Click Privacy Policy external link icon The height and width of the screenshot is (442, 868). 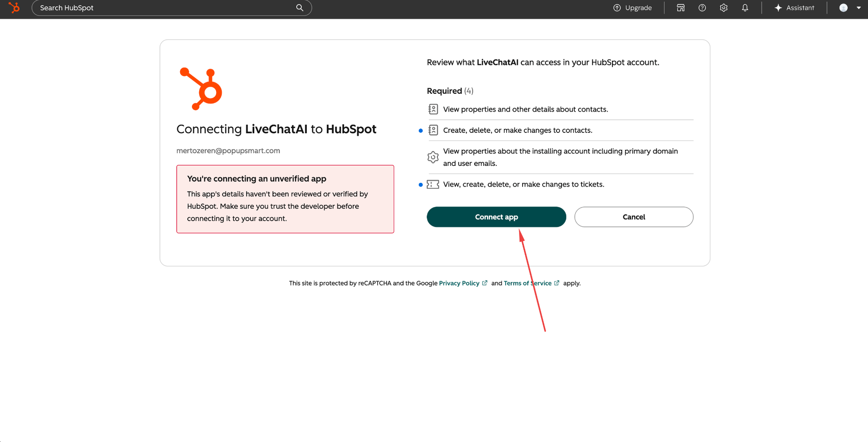tap(485, 283)
